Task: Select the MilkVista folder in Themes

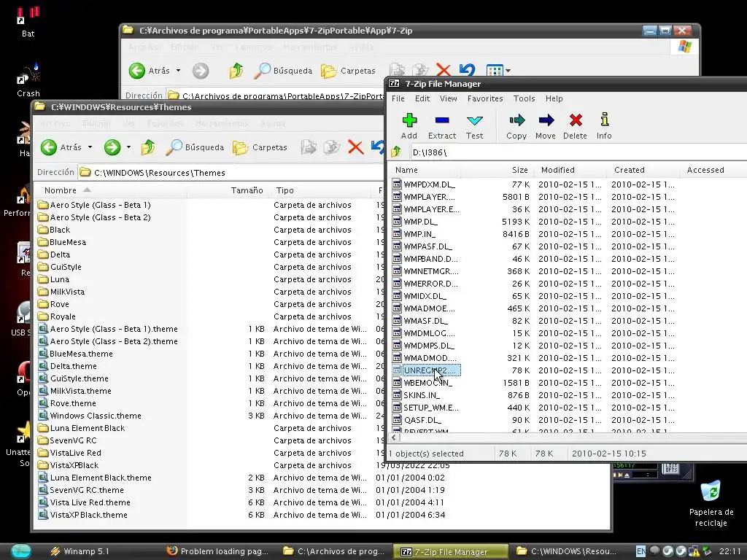Action: click(x=61, y=292)
